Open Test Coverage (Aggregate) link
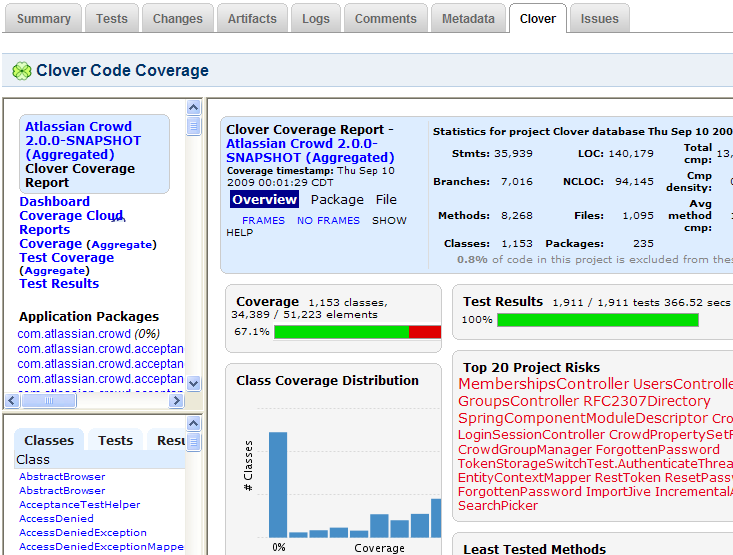The height and width of the screenshot is (555, 733). coord(66,264)
